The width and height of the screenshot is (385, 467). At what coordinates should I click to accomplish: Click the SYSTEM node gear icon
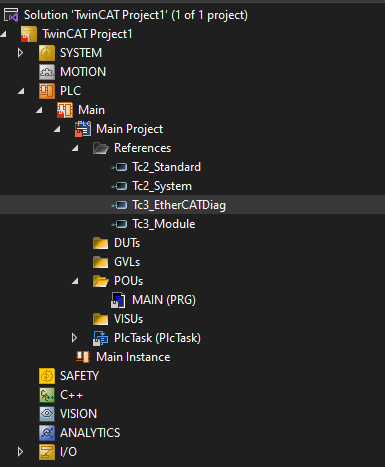pos(47,53)
